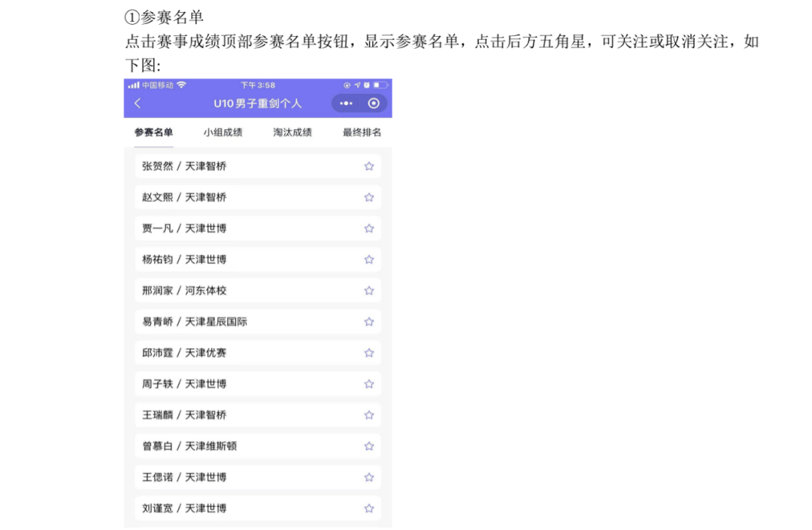Click the 参赛名单 tab
The width and height of the screenshot is (812, 530).
click(153, 130)
